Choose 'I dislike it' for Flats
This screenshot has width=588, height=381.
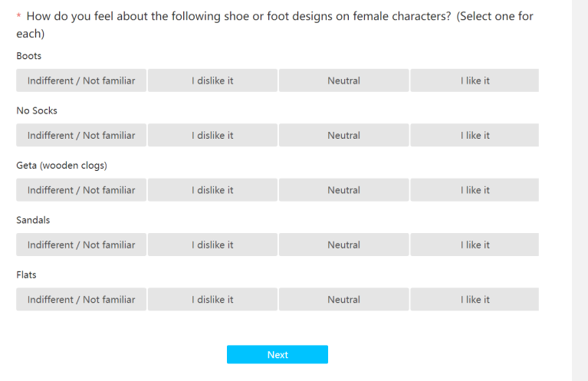pos(212,299)
